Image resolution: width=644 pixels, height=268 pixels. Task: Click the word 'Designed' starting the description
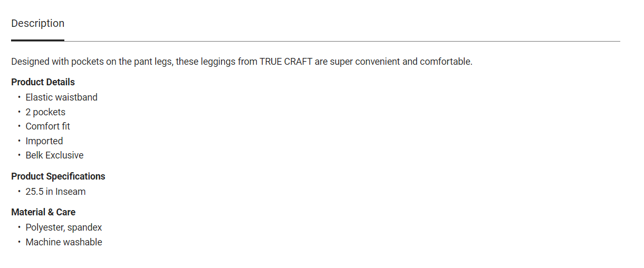pos(30,62)
